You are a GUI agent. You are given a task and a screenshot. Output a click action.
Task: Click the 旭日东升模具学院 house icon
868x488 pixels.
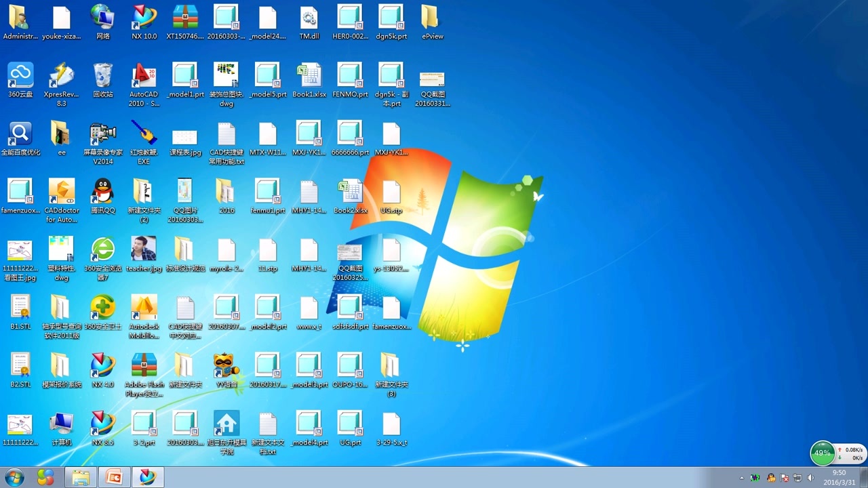(226, 433)
